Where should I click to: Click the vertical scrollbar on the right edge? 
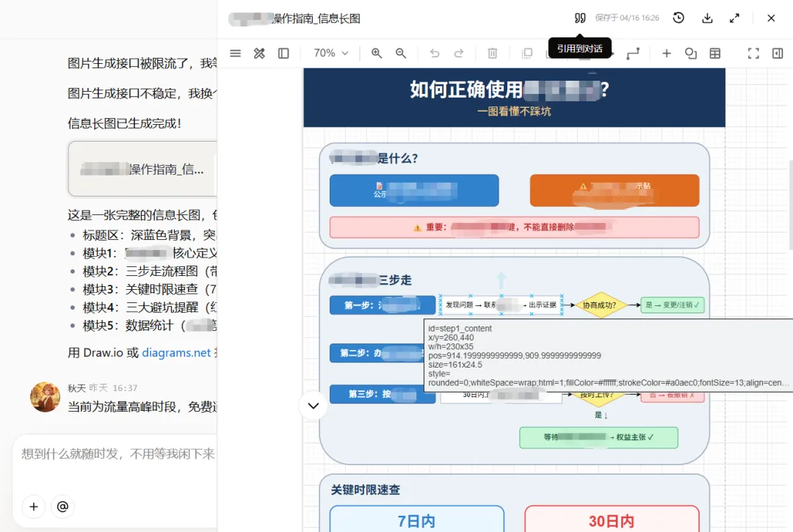click(791, 205)
